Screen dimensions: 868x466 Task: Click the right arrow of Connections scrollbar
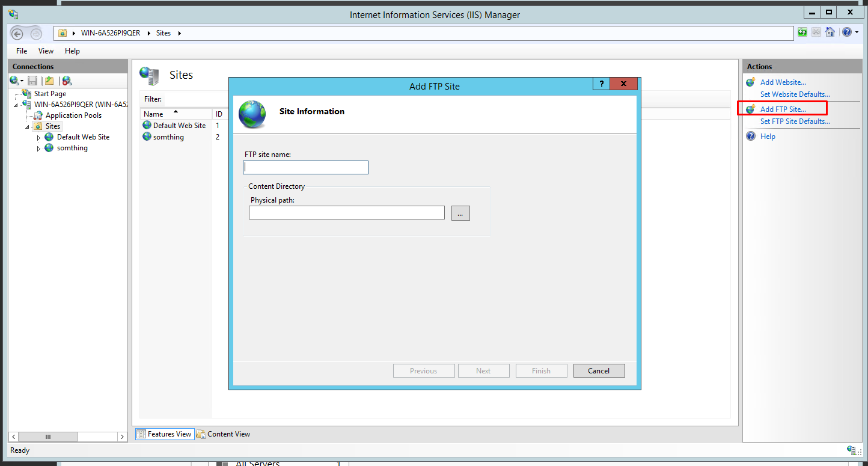[122, 437]
